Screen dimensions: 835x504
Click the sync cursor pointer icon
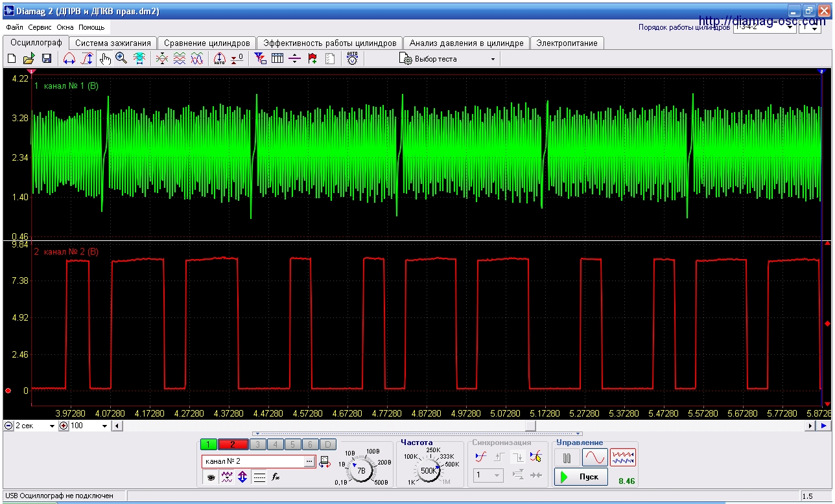tap(535, 457)
